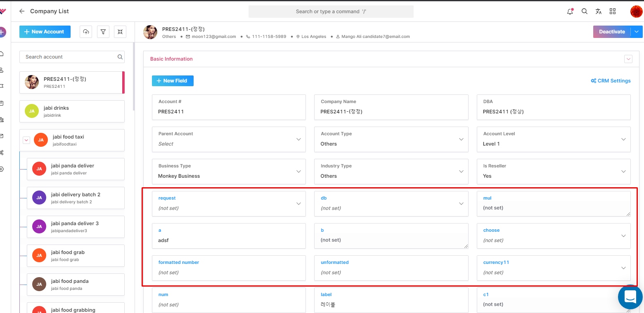Click the b text area
This screenshot has height=313, width=644.
point(391,236)
